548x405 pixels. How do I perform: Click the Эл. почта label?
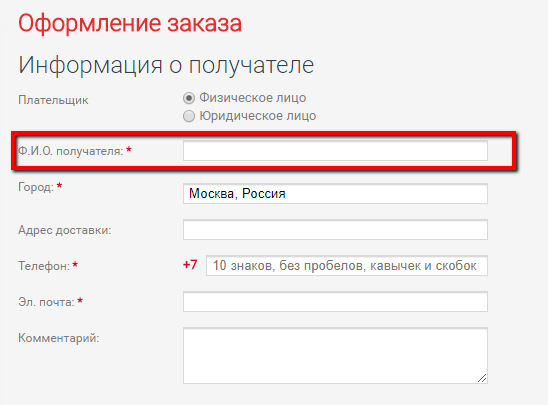tap(46, 302)
